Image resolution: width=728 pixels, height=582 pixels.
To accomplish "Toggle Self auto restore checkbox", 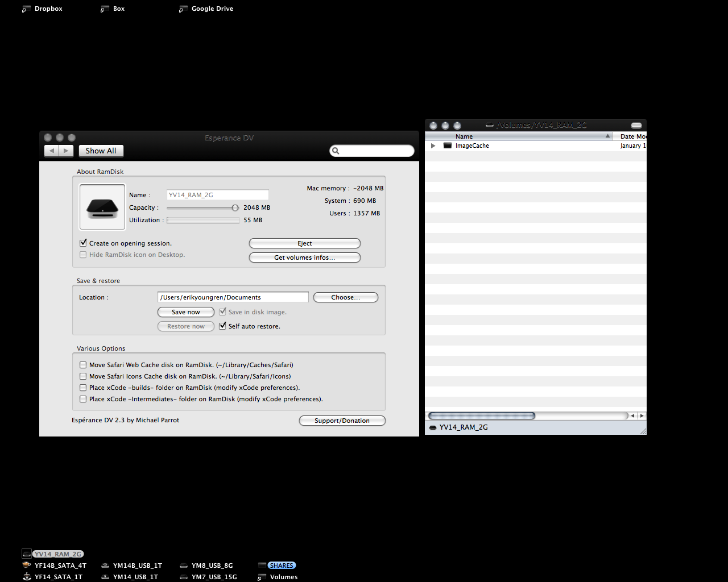I will [x=222, y=326].
